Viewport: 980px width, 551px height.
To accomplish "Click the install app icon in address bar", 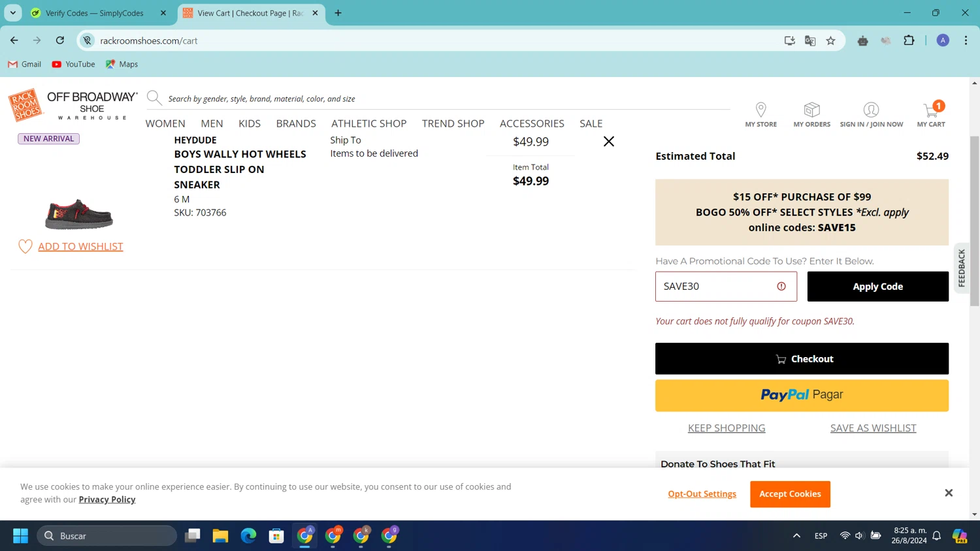I will pyautogui.click(x=789, y=40).
